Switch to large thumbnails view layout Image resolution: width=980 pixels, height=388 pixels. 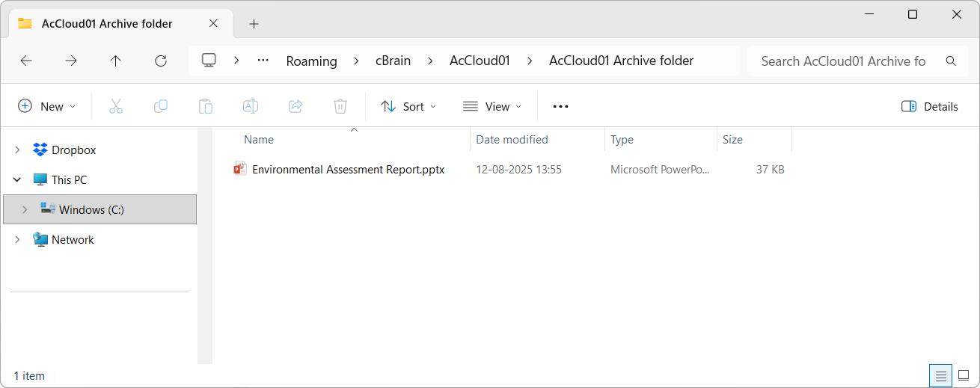pos(964,375)
